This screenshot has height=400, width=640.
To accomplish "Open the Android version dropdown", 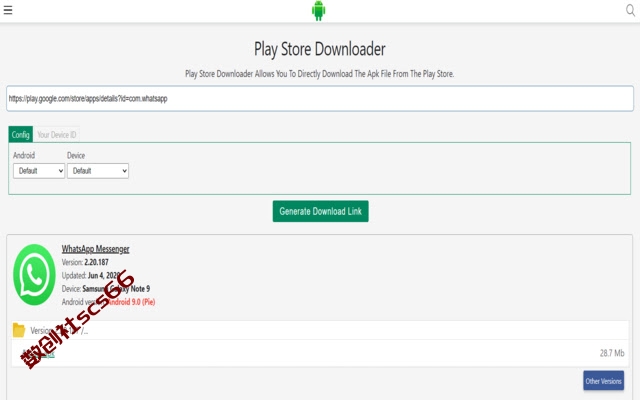I will [x=39, y=171].
